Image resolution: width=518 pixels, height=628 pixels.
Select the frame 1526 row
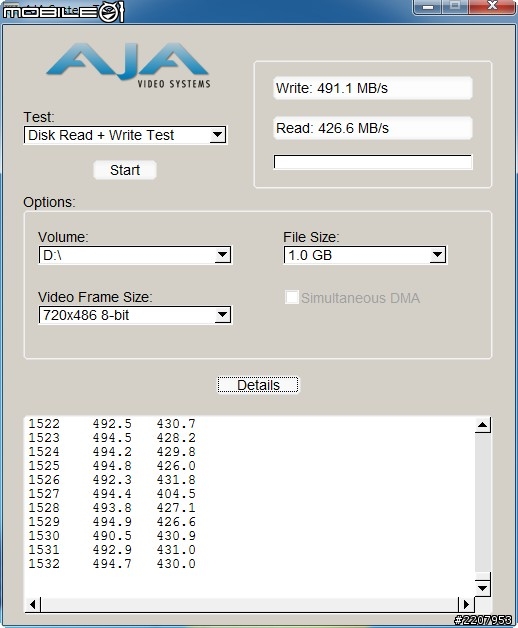pyautogui.click(x=112, y=480)
